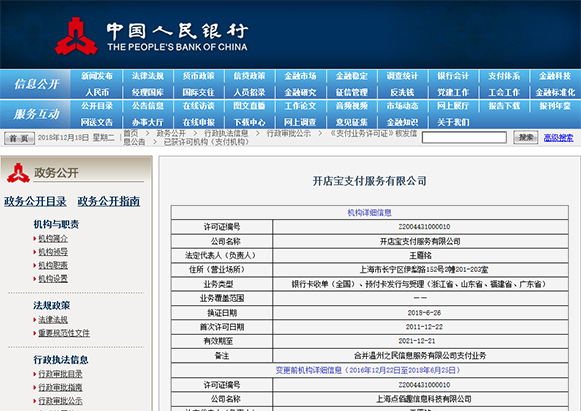Select the 工会工作 menu entry
Screen dimensions: 581x411
504,92
